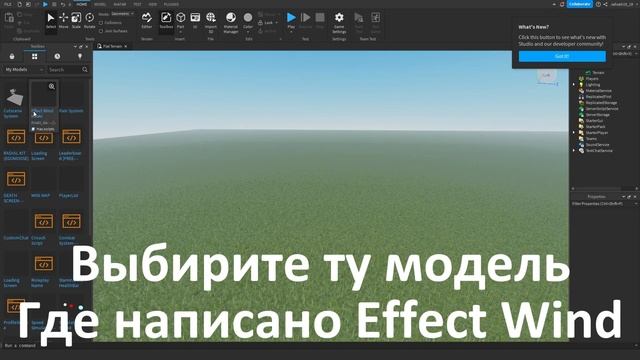
Task: Open the Play mode dropdown arrow
Action: [291, 32]
